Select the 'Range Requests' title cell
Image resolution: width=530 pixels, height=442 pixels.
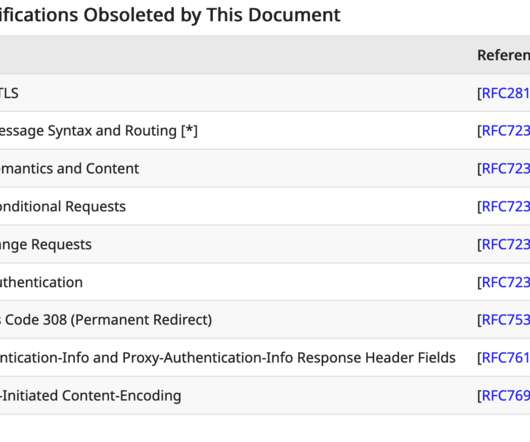tap(46, 244)
